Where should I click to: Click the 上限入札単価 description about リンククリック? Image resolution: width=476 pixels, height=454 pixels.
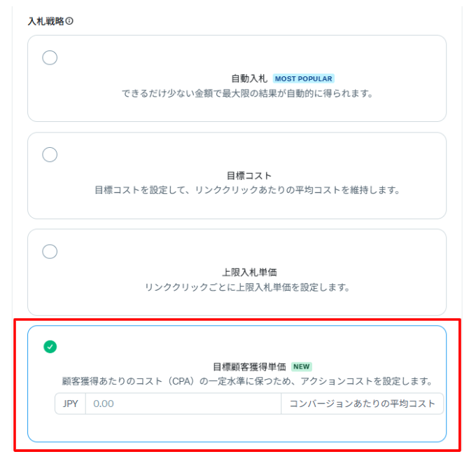[x=246, y=287]
